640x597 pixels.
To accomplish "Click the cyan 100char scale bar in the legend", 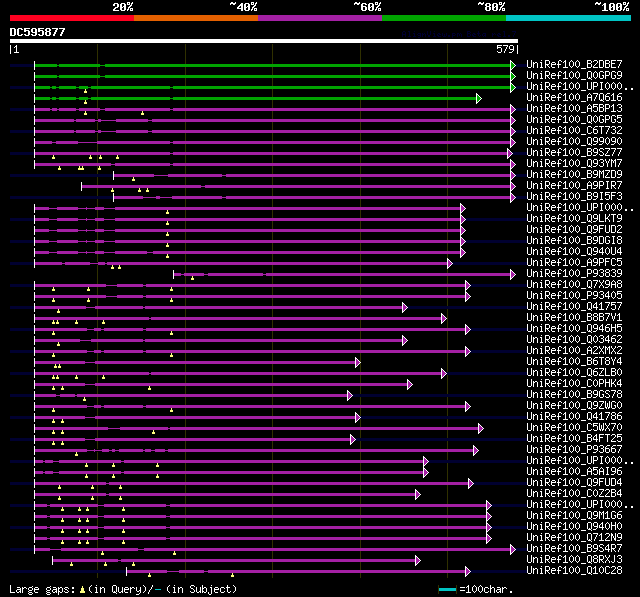I will 447,589.
